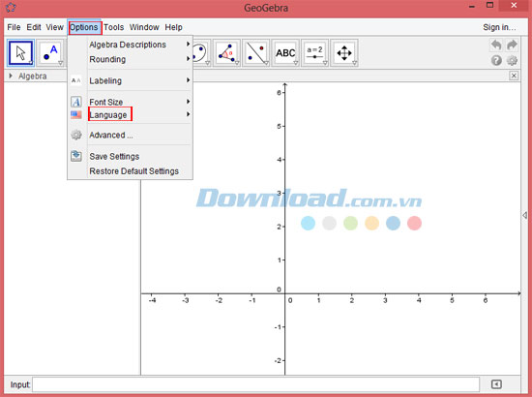This screenshot has width=532, height=397.
Task: Select the a=2 Slider tool
Action: (314, 52)
